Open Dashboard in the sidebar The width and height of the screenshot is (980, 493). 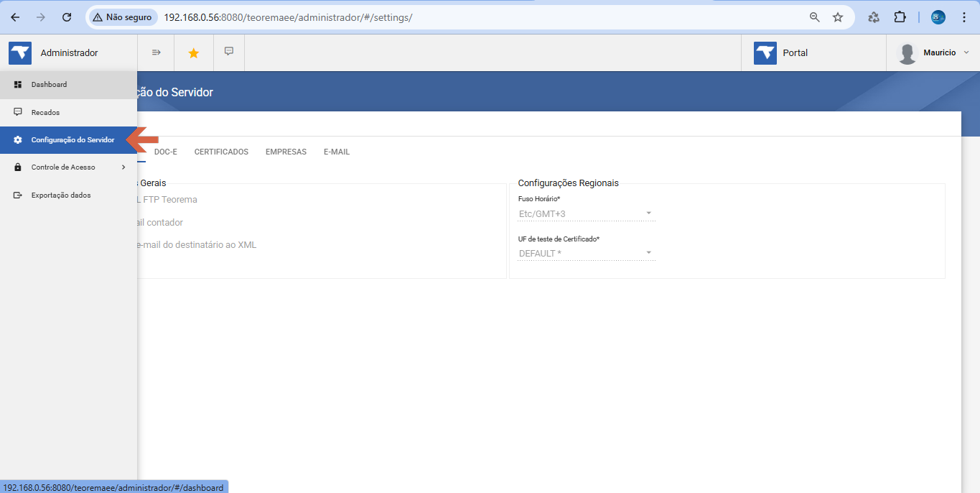pyautogui.click(x=68, y=85)
